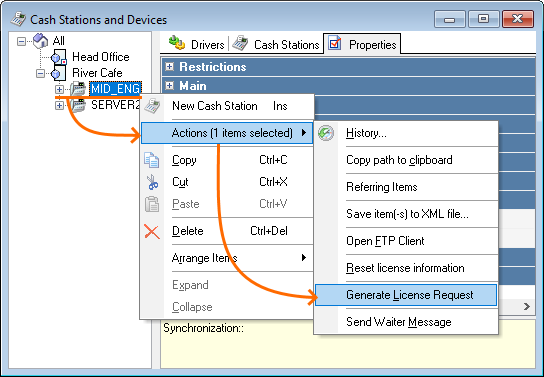Click the Drivers tab gear icon
Image resolution: width=544 pixels, height=377 pixels.
(177, 43)
